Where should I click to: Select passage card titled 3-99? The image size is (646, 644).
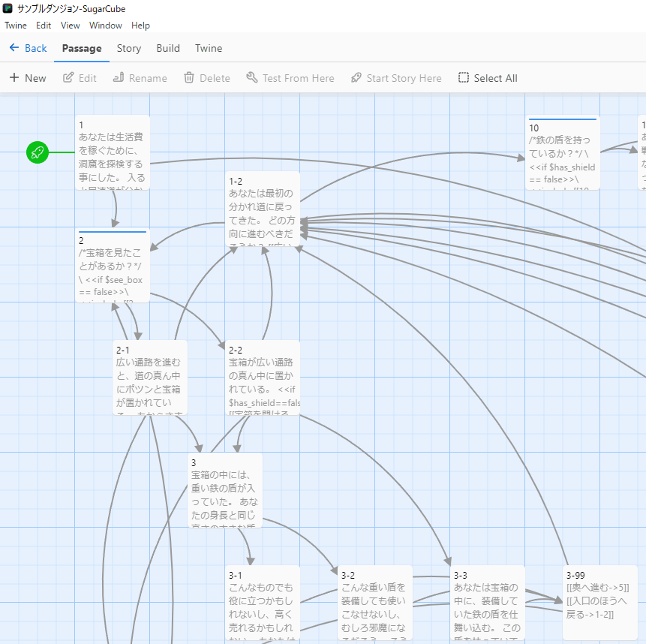[600, 603]
